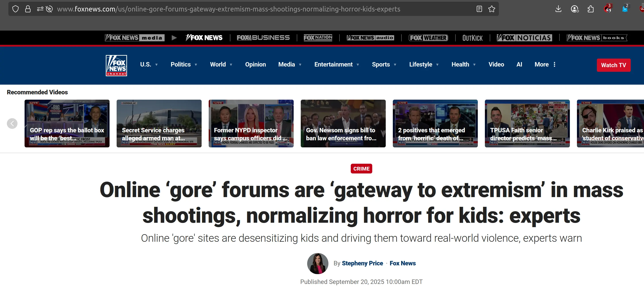Play '2 positives that emerged' video
Viewport: 644px width, 289px height.
pos(435,123)
